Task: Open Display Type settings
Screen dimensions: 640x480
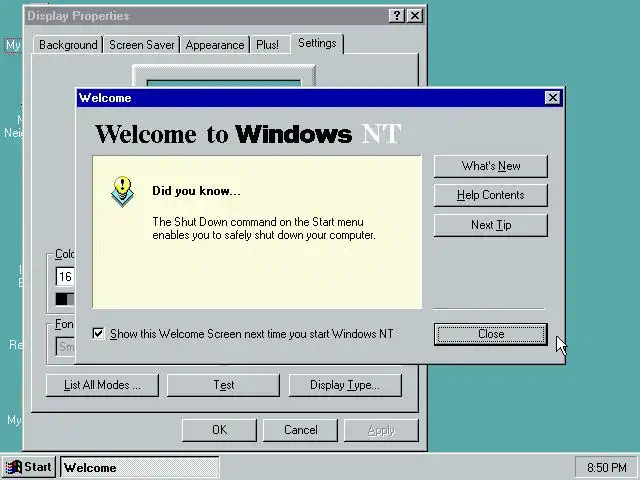Action: click(x=345, y=385)
